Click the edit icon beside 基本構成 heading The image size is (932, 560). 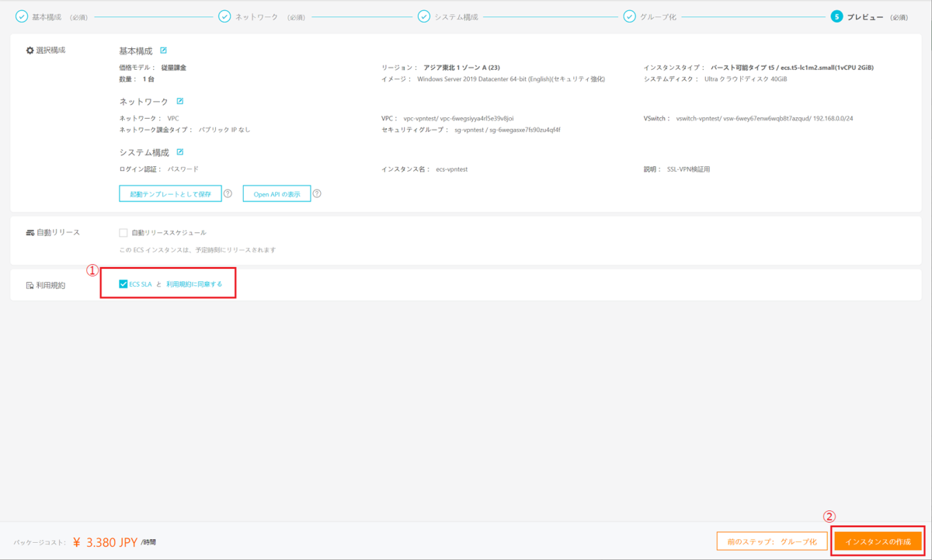tap(163, 50)
